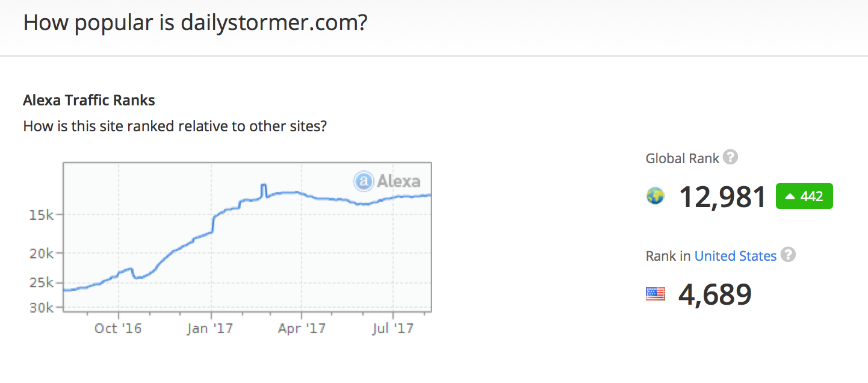Click the Alexa Traffic Ranks heading
This screenshot has height=383, width=868.
pos(89,100)
